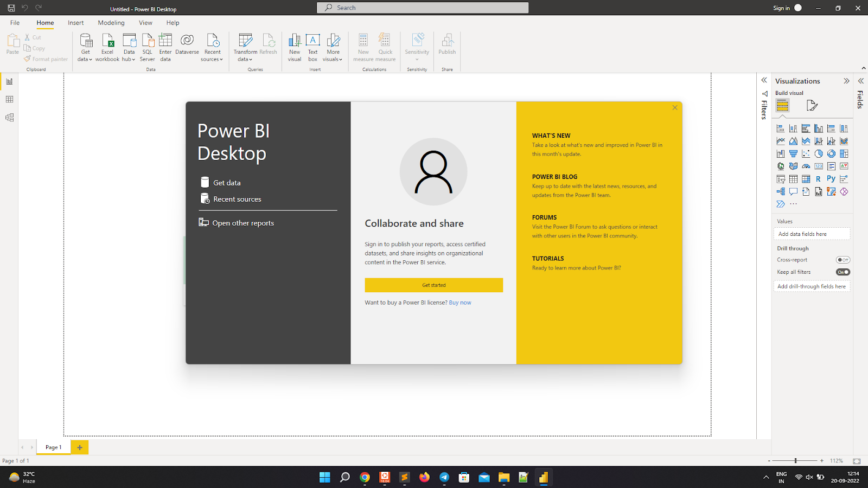Viewport: 868px width, 488px height.
Task: Select the Waterfall chart visual
Action: click(x=781, y=153)
